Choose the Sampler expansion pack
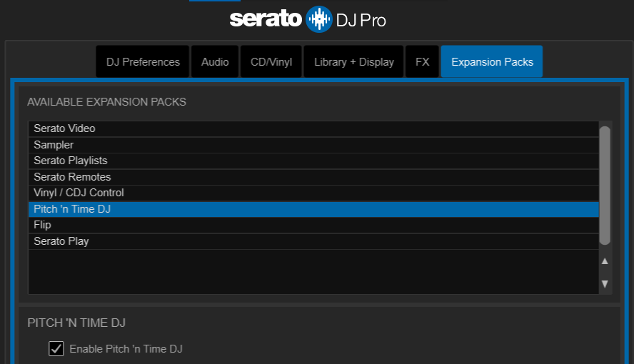This screenshot has width=634, height=364. [313, 145]
